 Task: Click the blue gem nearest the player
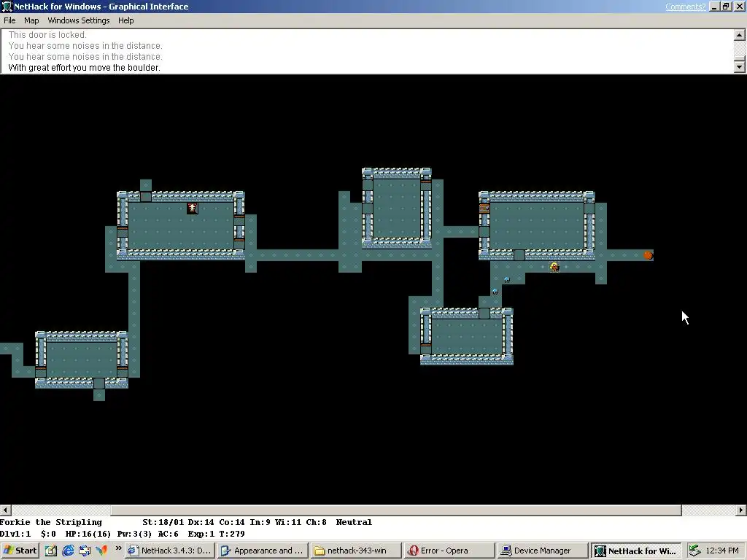click(507, 280)
